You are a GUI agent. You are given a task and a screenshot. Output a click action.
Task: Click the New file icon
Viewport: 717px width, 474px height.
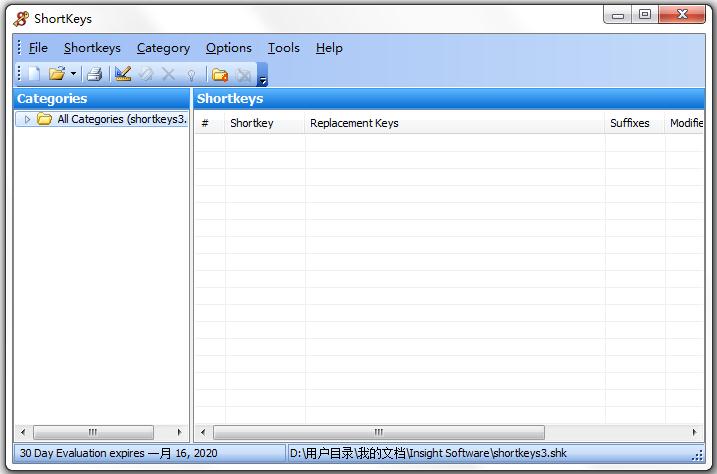point(34,74)
